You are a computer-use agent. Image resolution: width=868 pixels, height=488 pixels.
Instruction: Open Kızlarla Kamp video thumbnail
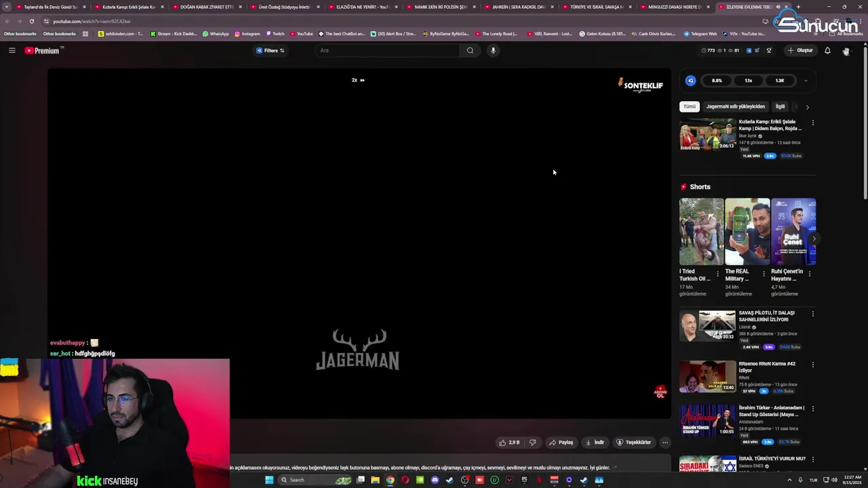[x=707, y=134]
